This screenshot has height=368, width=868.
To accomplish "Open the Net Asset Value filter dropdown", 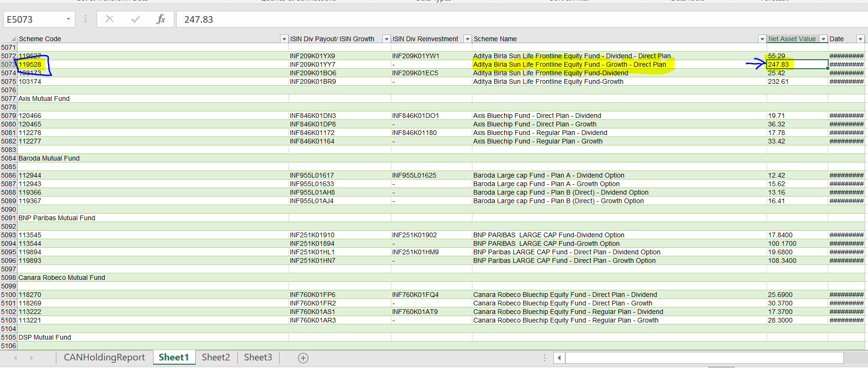I will (x=823, y=39).
